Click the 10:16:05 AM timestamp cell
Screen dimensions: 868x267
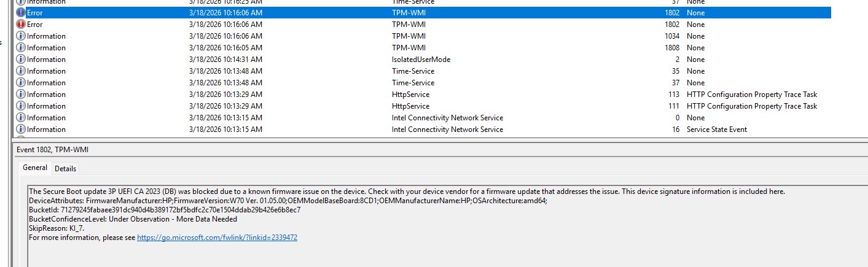pos(225,48)
